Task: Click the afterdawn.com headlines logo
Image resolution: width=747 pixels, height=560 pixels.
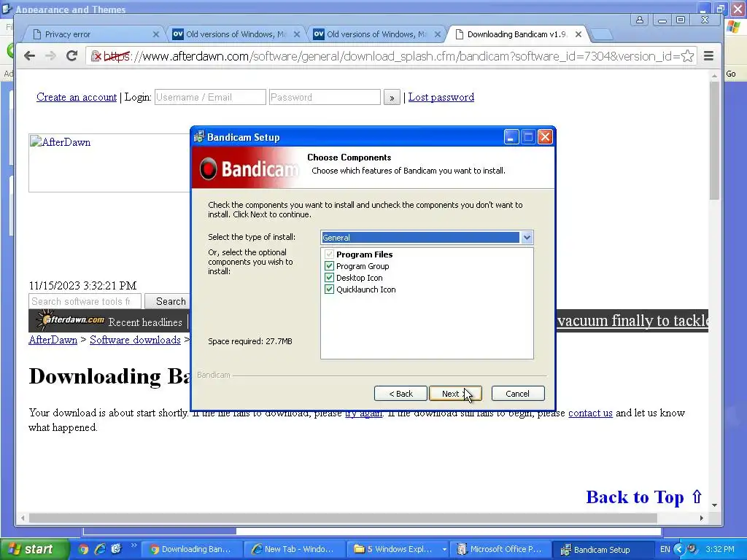Action: [71, 320]
